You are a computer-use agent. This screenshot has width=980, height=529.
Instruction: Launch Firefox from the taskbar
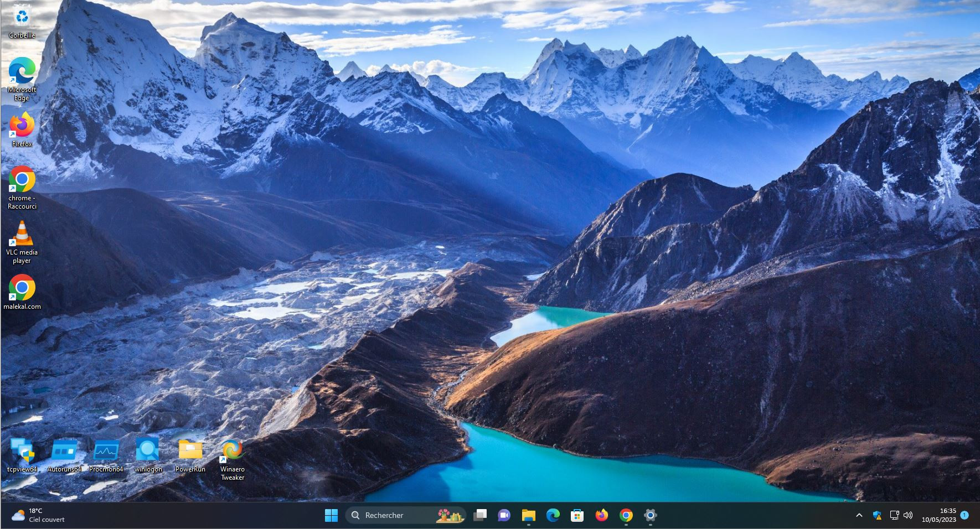tap(602, 515)
